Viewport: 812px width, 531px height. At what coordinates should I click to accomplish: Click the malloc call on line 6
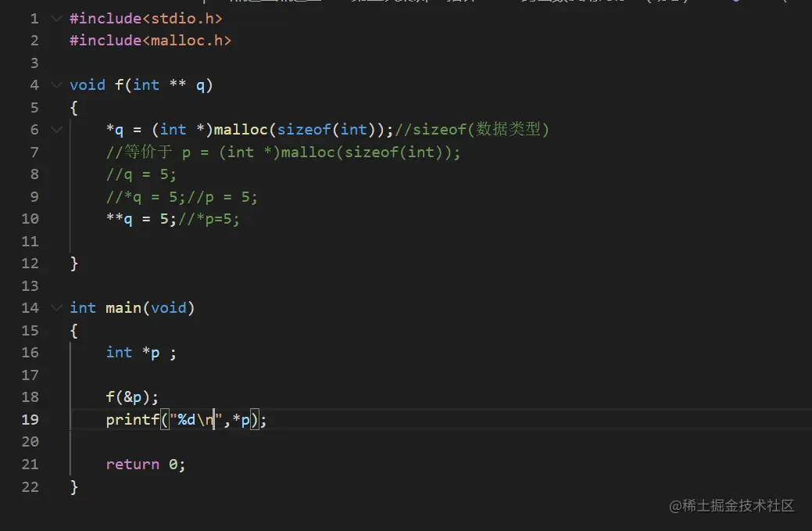tap(303, 130)
